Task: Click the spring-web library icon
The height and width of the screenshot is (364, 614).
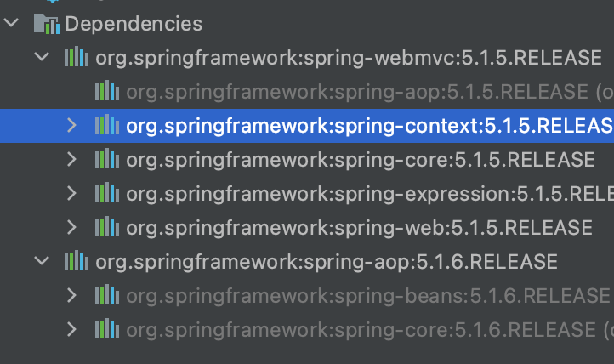Action: pyautogui.click(x=106, y=228)
